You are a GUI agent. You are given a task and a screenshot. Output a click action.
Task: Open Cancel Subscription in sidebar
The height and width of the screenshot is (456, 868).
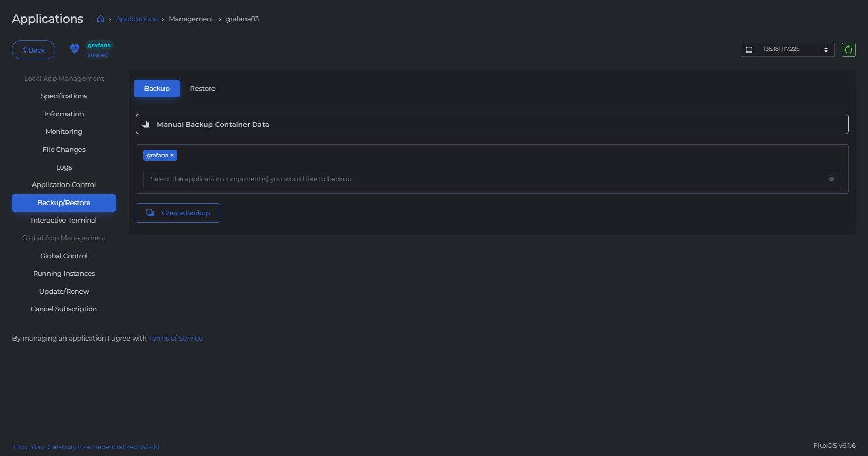[64, 309]
